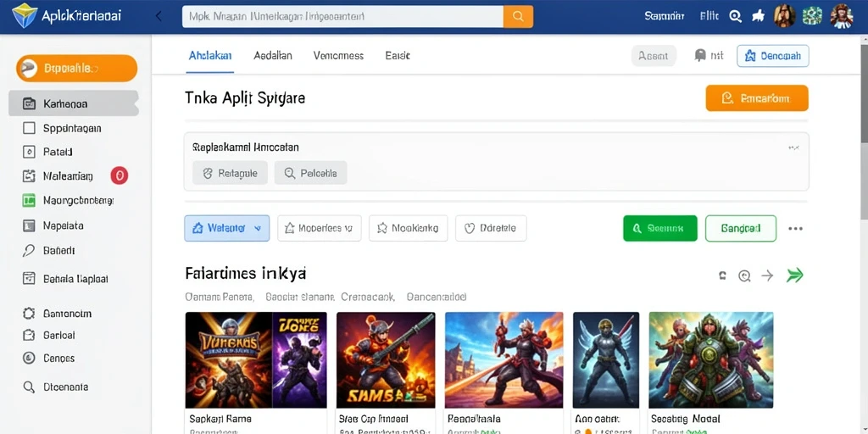Click the bell icon next to nit

point(700,55)
